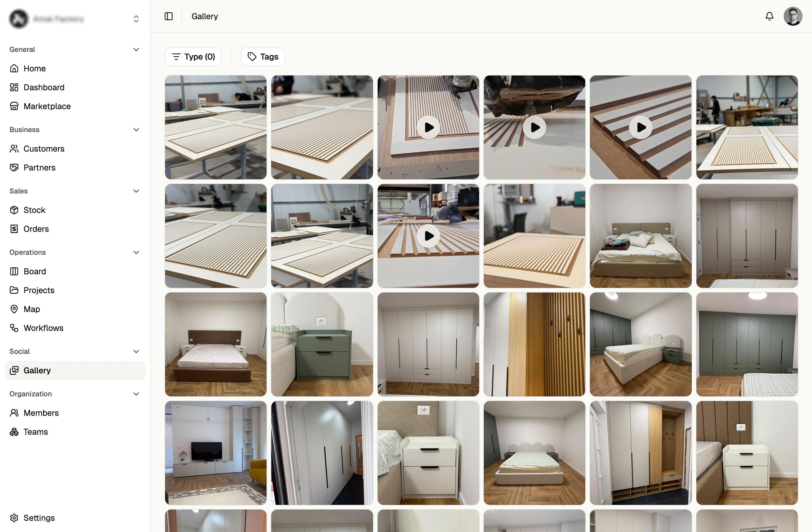The width and height of the screenshot is (812, 532).
Task: Open the brown headboard bed photo
Action: pos(216,344)
